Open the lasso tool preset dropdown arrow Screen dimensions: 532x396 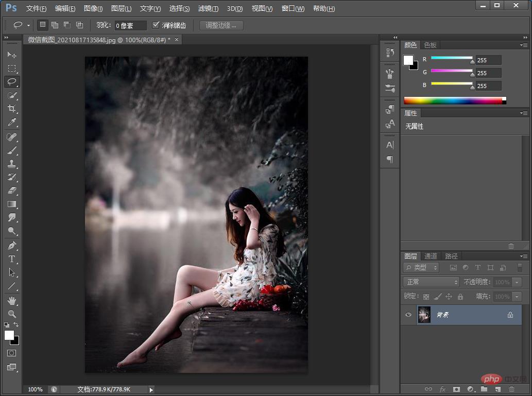click(x=28, y=25)
